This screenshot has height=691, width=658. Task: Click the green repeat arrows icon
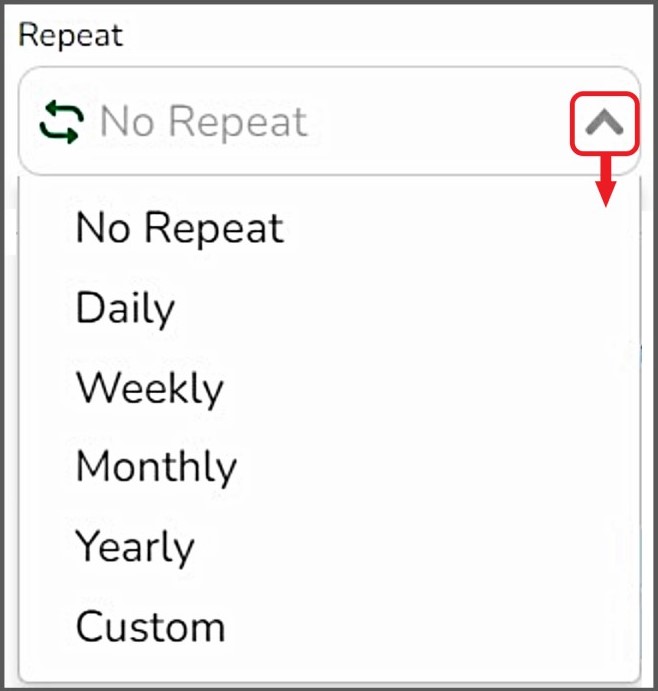[62, 122]
